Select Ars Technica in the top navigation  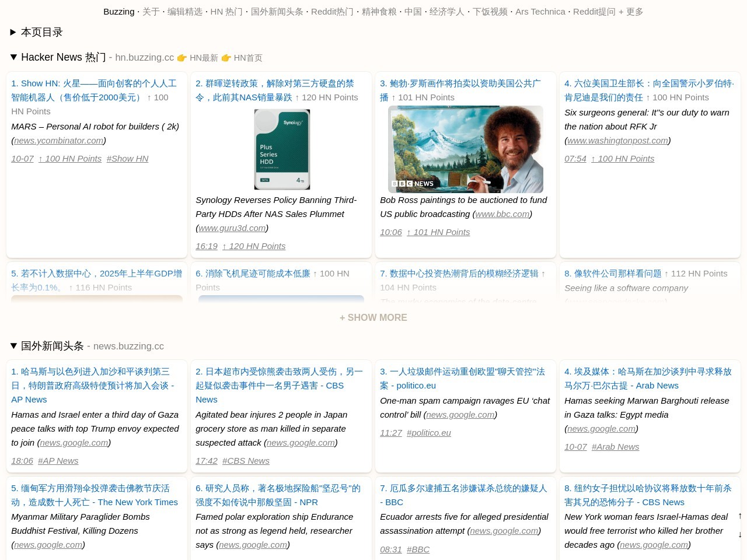pos(540,12)
